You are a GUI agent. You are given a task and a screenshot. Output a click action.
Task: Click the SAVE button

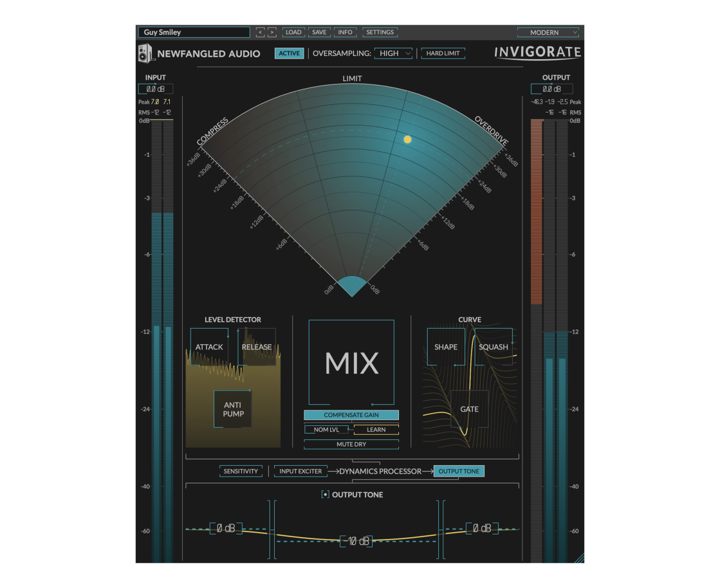(x=319, y=32)
